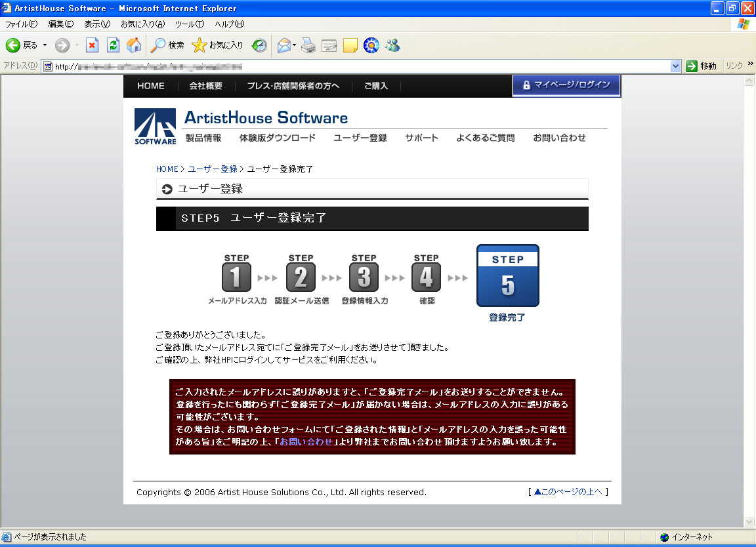
Task: Click the Windows flag logo throbber
Action: pos(743,24)
